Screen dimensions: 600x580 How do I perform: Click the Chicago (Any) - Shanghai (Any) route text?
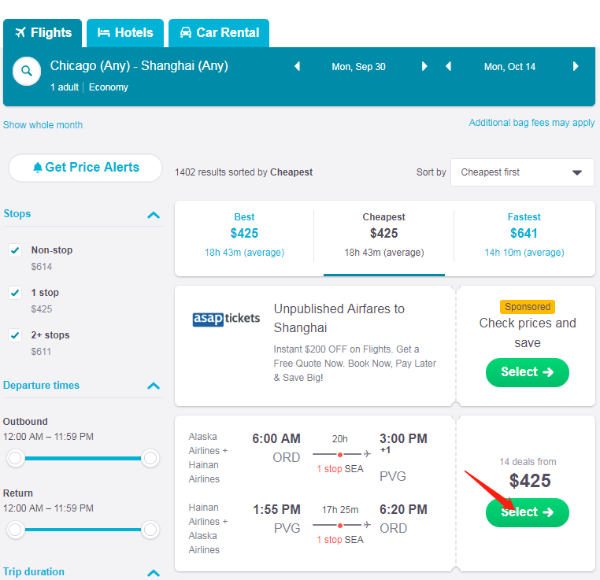139,66
